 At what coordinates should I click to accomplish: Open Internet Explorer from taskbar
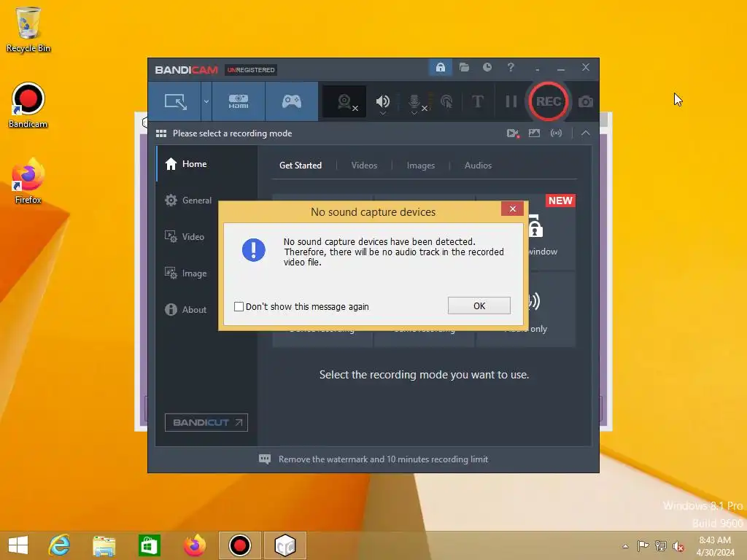point(60,545)
